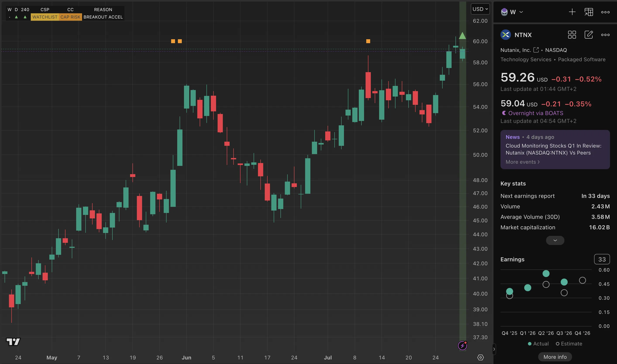Click the orange square marker near July 8
The width and height of the screenshot is (617, 364).
click(x=368, y=41)
